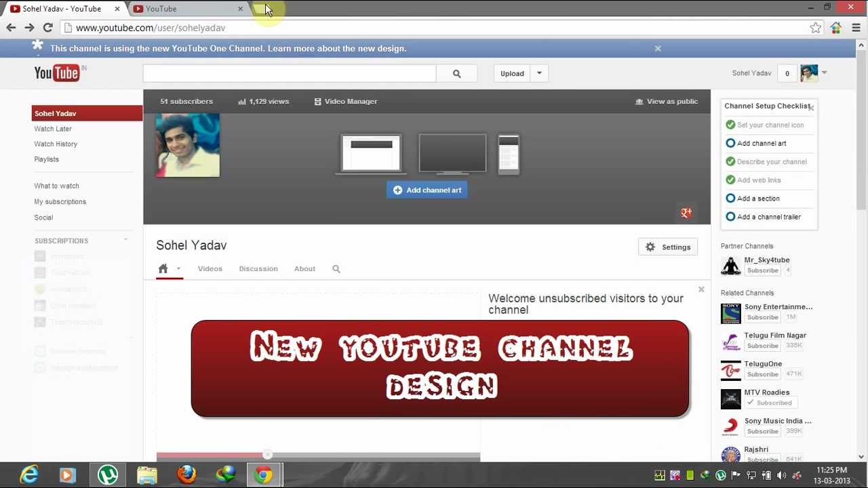Expand the account menu beside the profile picture
The width and height of the screenshot is (868, 488).
click(824, 73)
